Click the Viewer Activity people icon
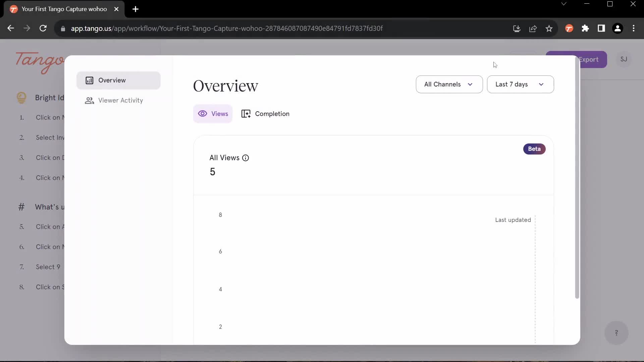 [x=89, y=101]
